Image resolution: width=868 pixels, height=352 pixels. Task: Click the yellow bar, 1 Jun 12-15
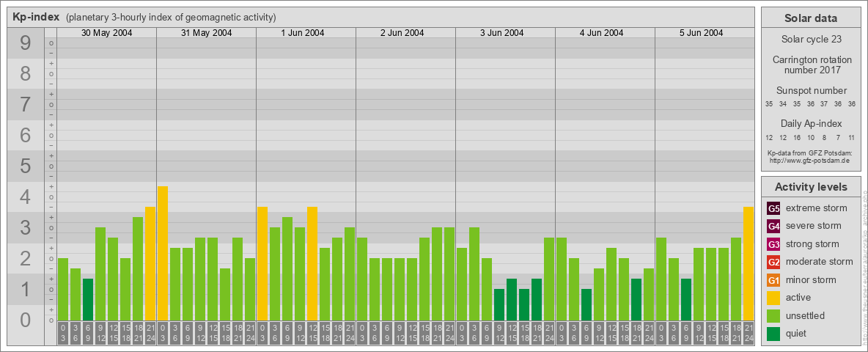pyautogui.click(x=312, y=263)
